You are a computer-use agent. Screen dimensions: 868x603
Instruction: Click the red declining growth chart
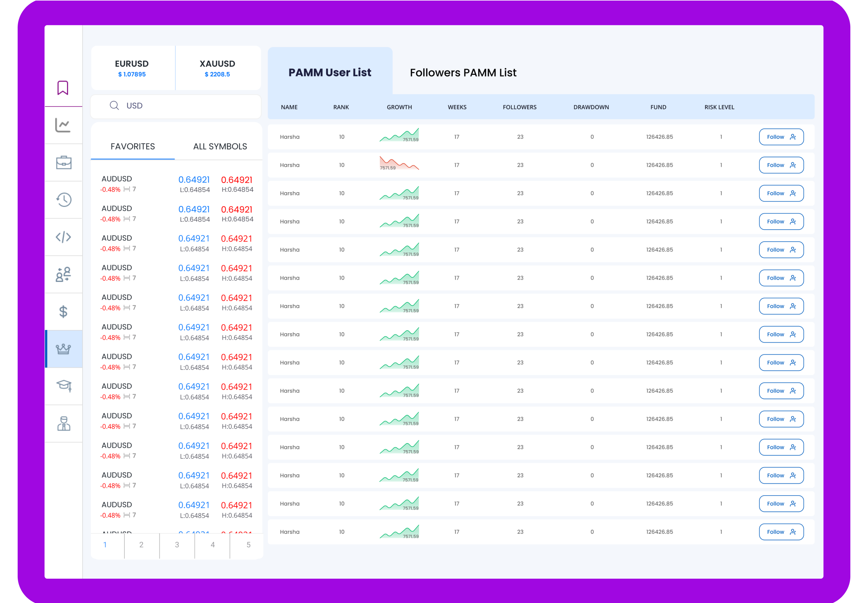399,163
